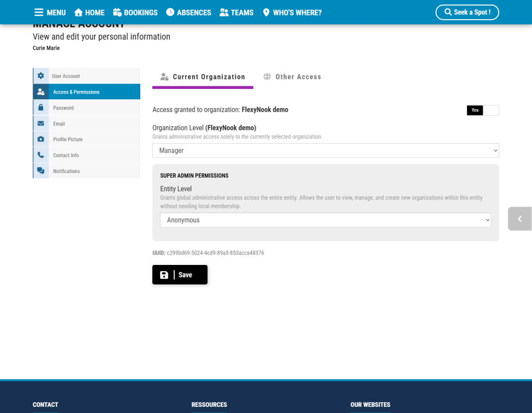
Task: Click the Password padlock icon
Action: pos(41,108)
